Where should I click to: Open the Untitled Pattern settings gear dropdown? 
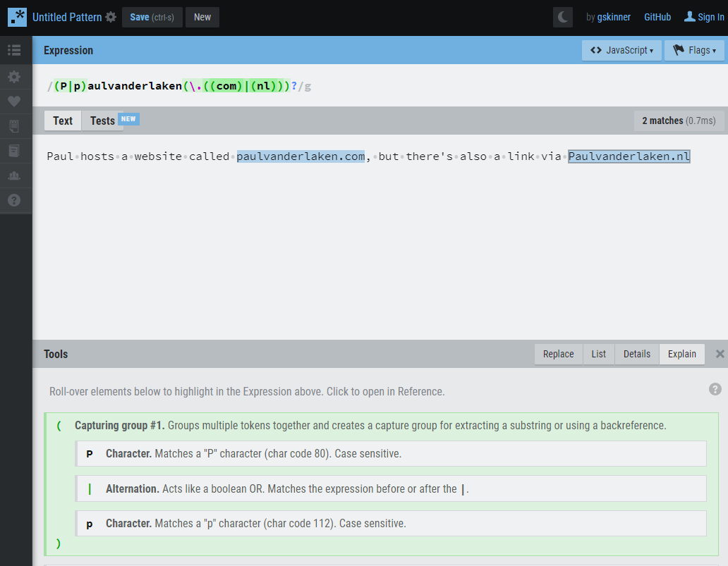111,16
